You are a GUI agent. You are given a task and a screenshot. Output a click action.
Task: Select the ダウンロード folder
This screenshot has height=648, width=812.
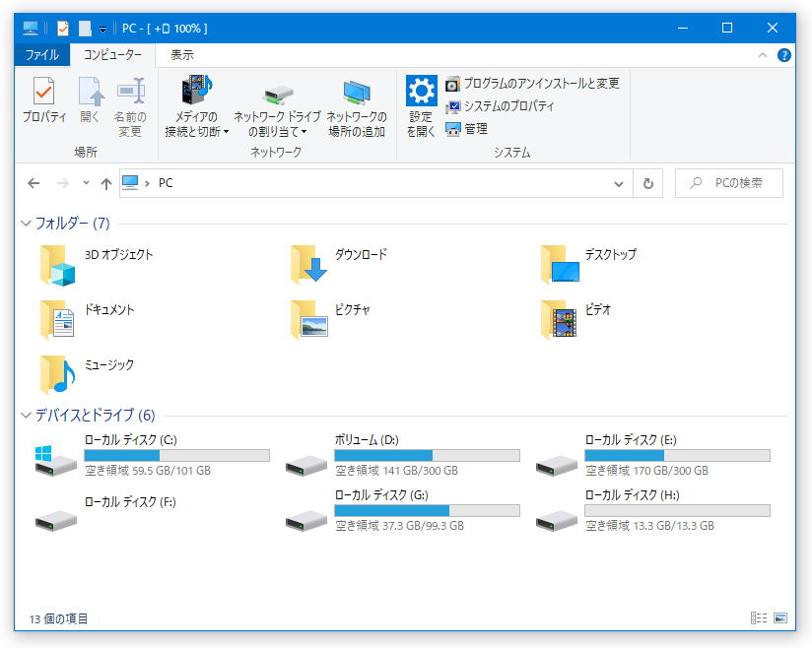(339, 266)
